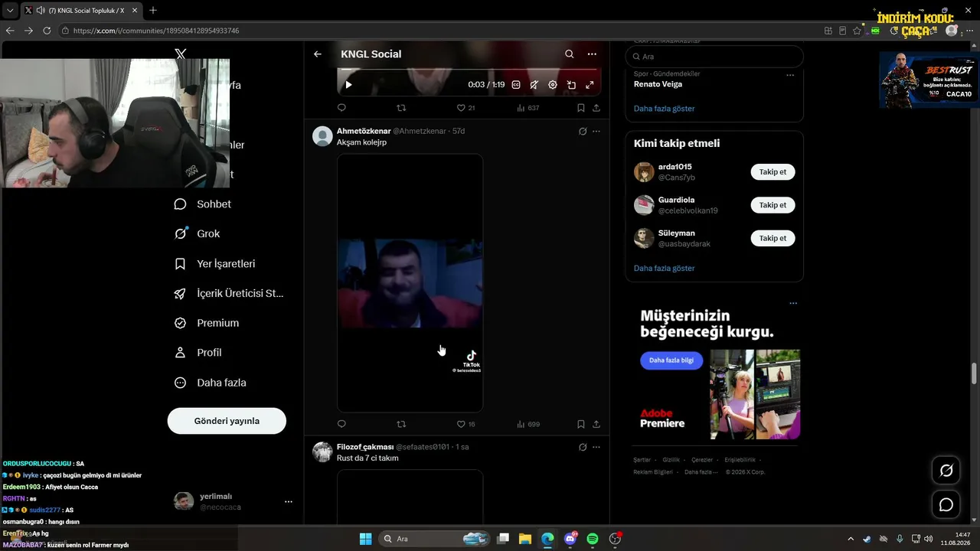The width and height of the screenshot is (980, 551).
Task: Add page to browser favorites star
Action: point(857,31)
